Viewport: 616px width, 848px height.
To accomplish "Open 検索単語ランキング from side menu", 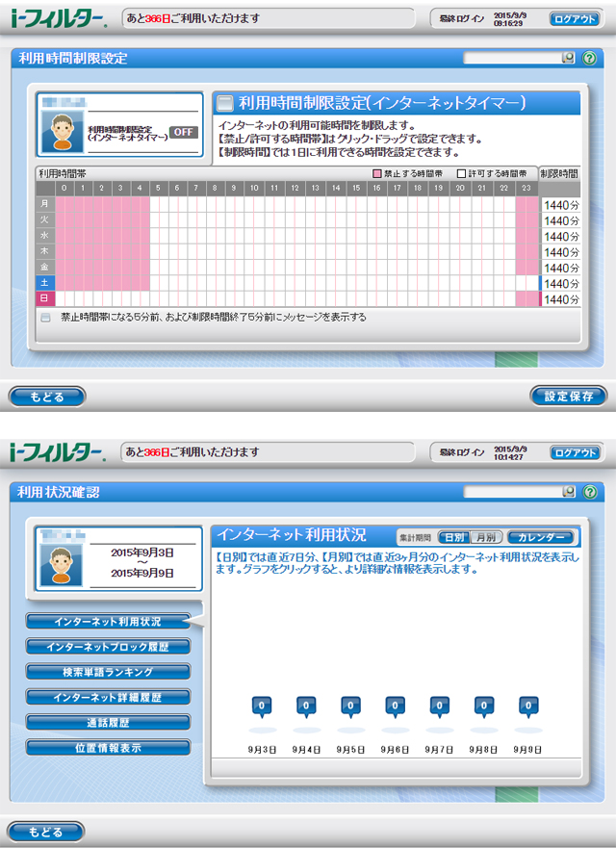I will (x=108, y=671).
